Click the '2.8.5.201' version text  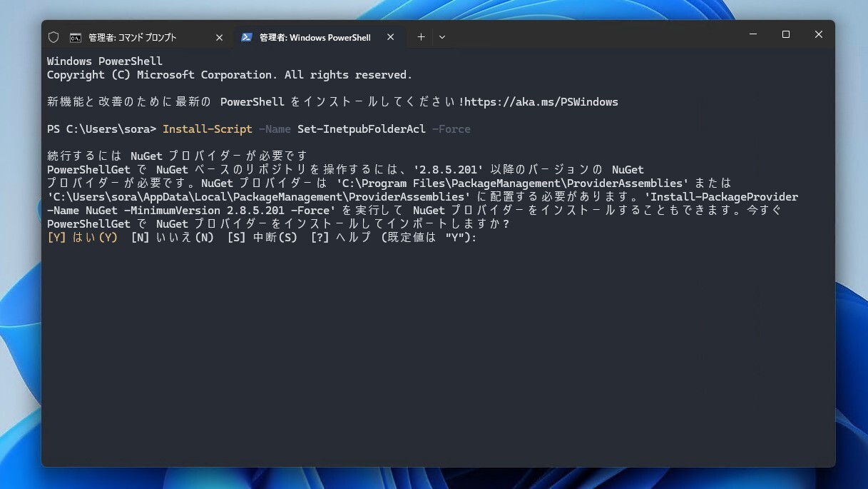click(449, 170)
